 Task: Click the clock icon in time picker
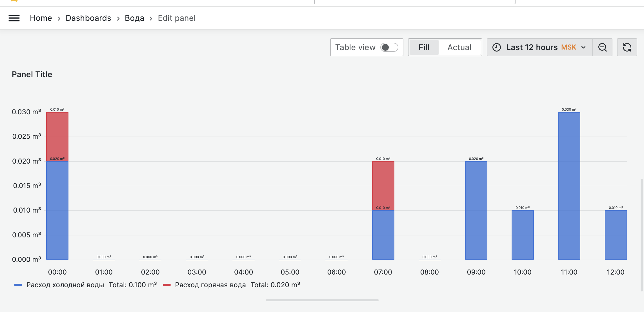click(x=497, y=47)
